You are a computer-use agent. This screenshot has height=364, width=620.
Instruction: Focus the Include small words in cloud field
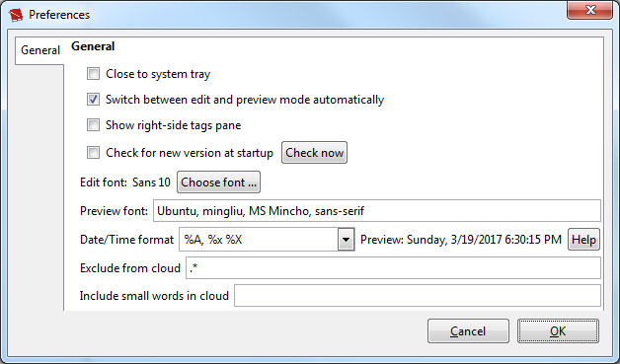(x=418, y=295)
